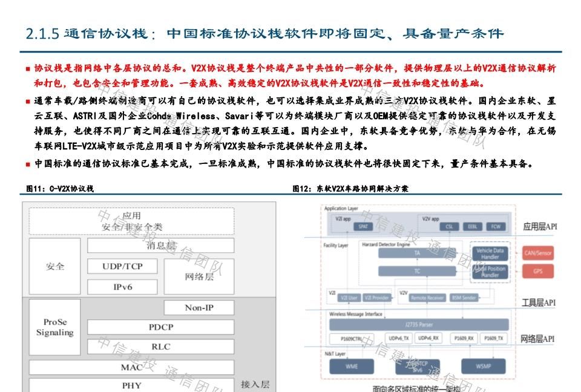Click the 'BSM Sender' block

click(x=464, y=298)
